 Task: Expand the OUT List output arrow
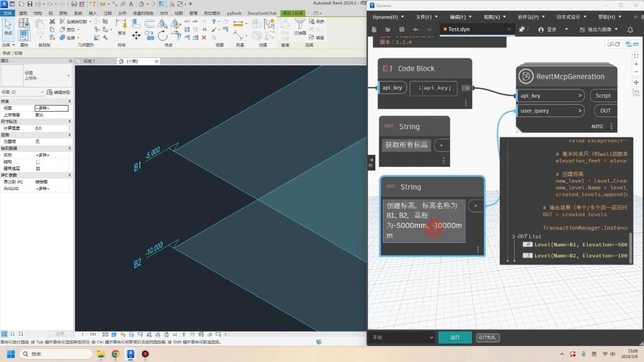[514, 236]
